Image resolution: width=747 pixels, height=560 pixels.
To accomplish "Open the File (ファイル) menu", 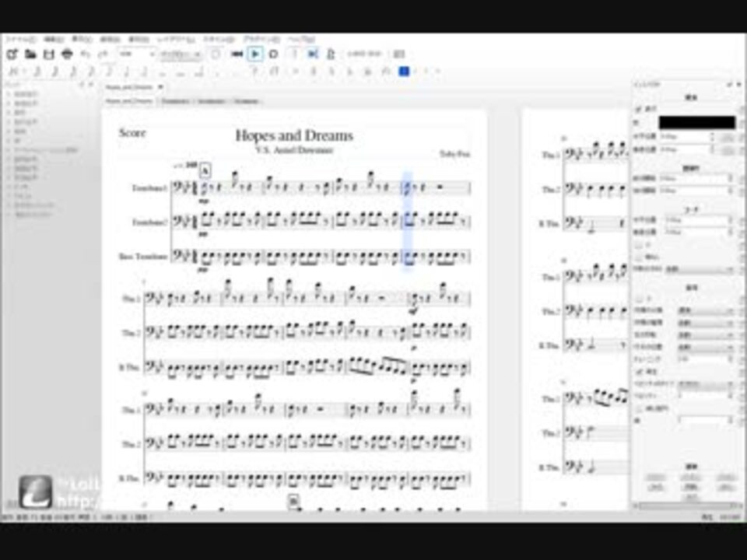I will coord(20,40).
